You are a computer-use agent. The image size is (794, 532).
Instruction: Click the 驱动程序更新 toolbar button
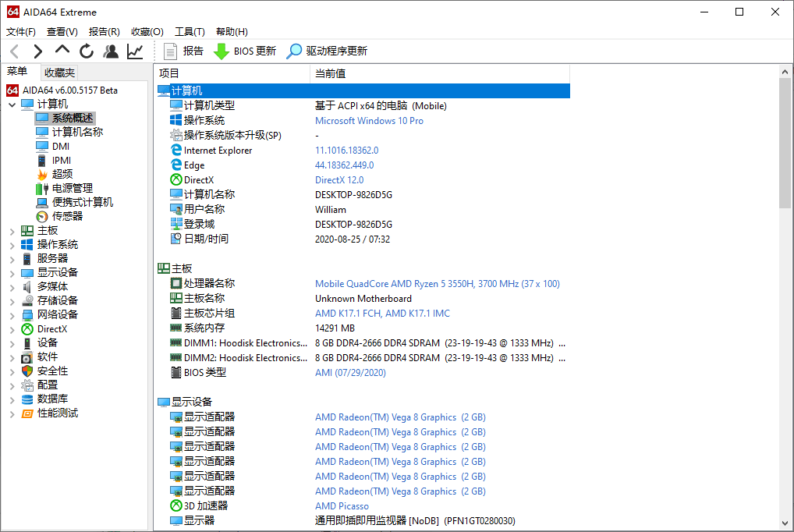coord(327,51)
